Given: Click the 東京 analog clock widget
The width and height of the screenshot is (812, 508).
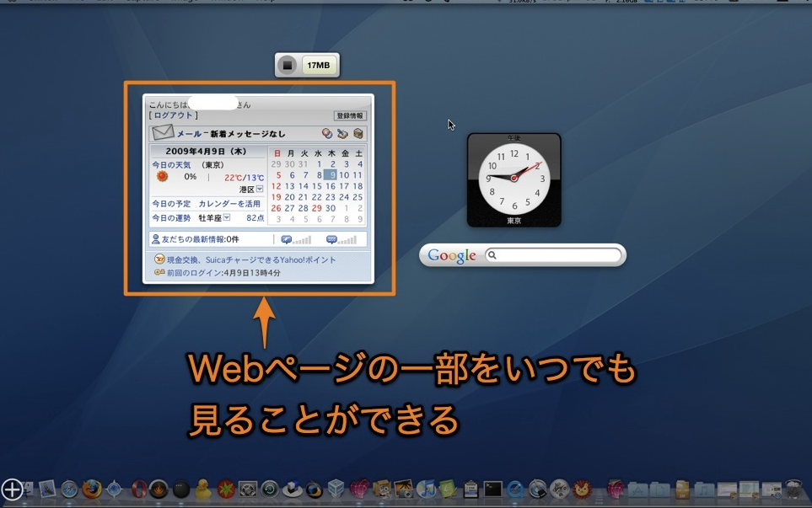Looking at the screenshot, I should pyautogui.click(x=514, y=180).
